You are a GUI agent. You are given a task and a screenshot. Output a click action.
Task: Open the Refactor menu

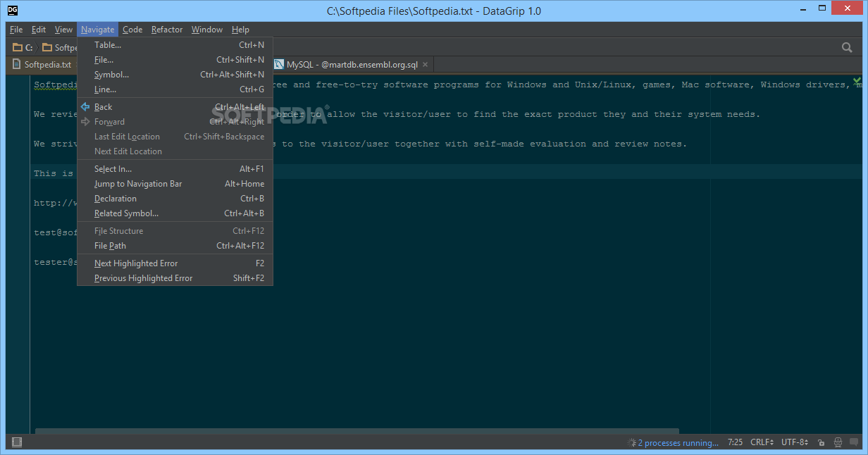(x=167, y=30)
